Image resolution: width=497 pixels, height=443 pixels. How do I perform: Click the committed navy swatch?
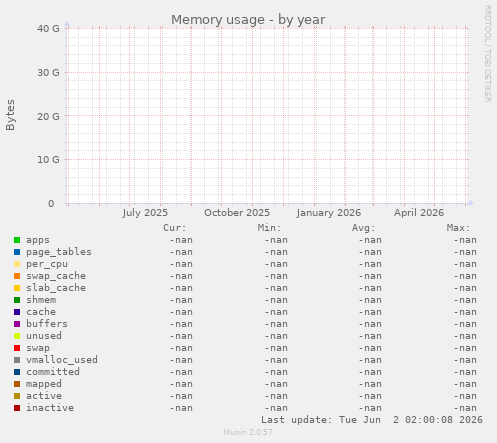pos(17,372)
